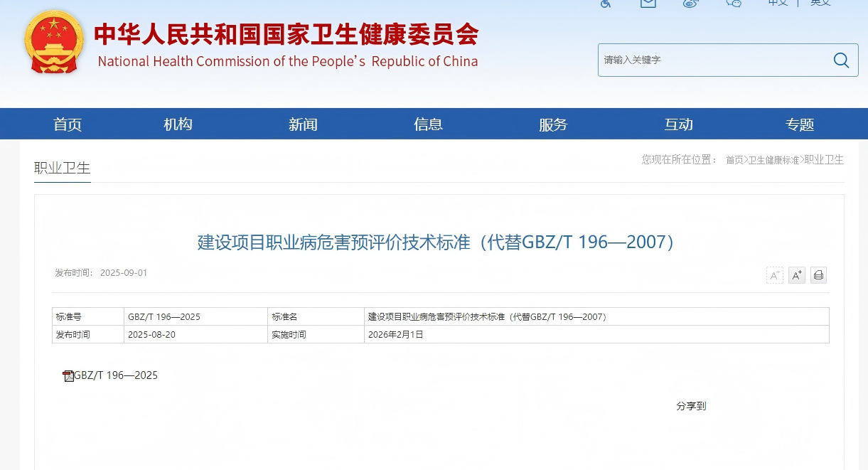The width and height of the screenshot is (868, 470).
Task: Click the search magnifier icon
Action: (x=841, y=60)
